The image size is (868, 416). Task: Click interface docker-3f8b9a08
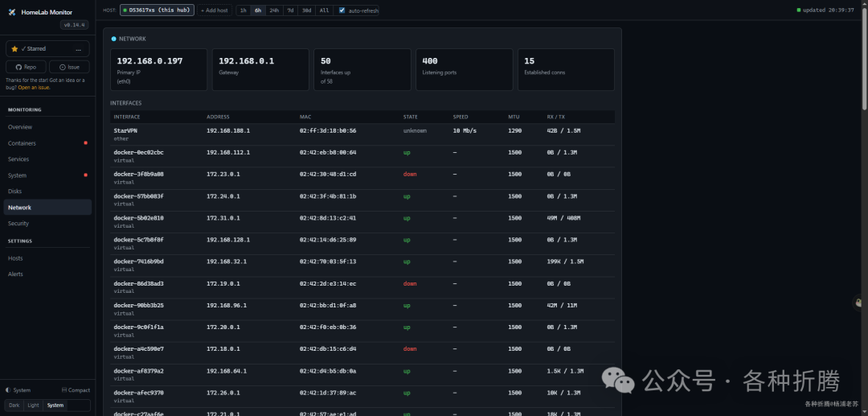(x=138, y=174)
